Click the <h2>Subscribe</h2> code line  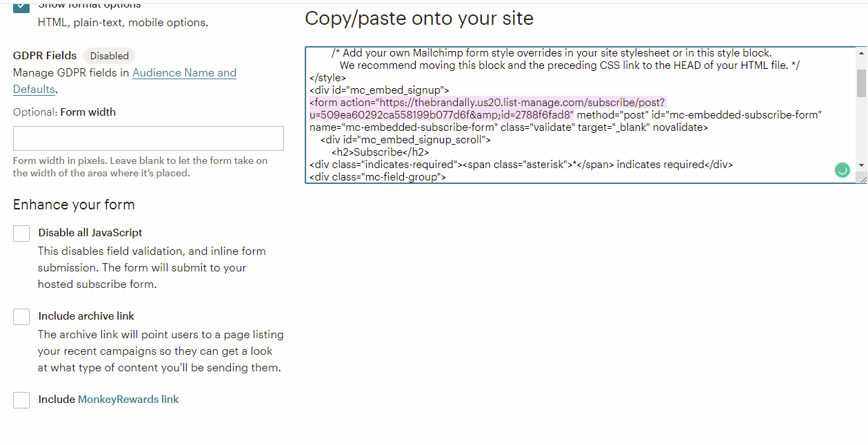pyautogui.click(x=380, y=152)
